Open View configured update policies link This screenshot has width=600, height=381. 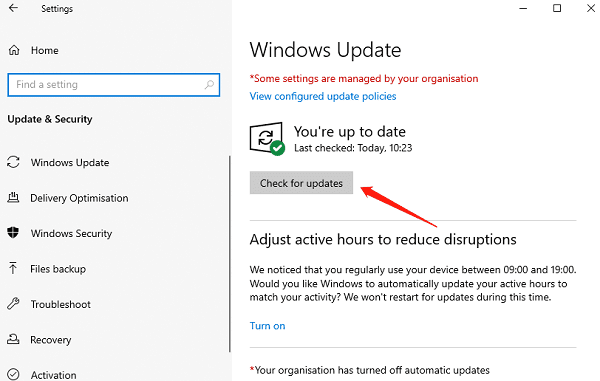coord(323,96)
